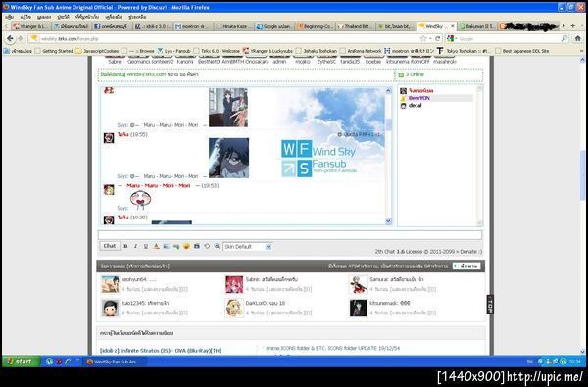The height and width of the screenshot is (387, 588).
Task: Open the Windows start button
Action: 21,362
